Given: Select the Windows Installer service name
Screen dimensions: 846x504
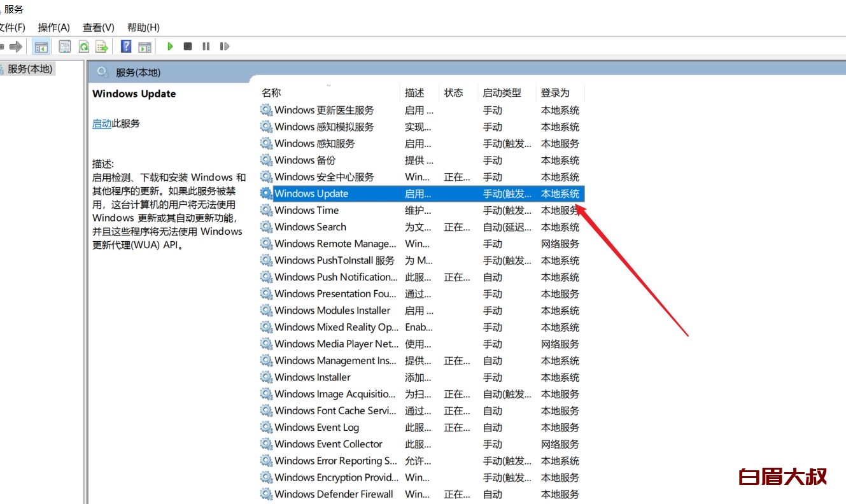Looking at the screenshot, I should pyautogui.click(x=313, y=377).
